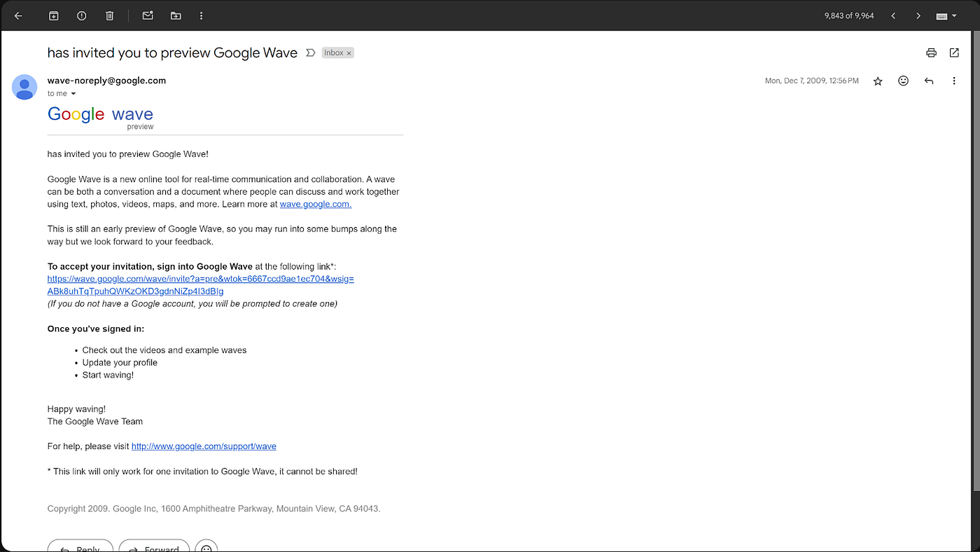Open the Google Wave invitation link
The height and width of the screenshot is (552, 980).
(x=201, y=284)
